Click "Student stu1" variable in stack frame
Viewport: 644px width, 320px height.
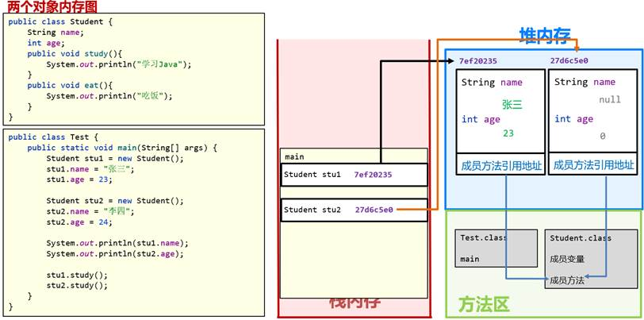pos(312,175)
